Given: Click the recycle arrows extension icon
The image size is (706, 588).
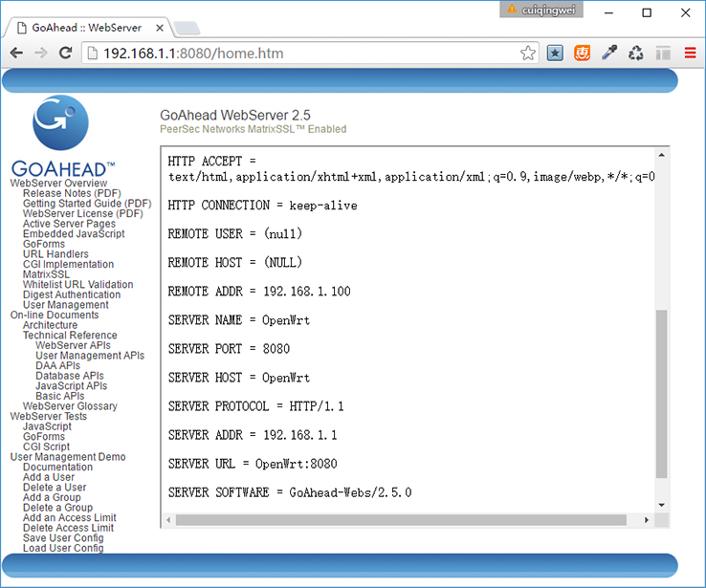Looking at the screenshot, I should pyautogui.click(x=636, y=54).
